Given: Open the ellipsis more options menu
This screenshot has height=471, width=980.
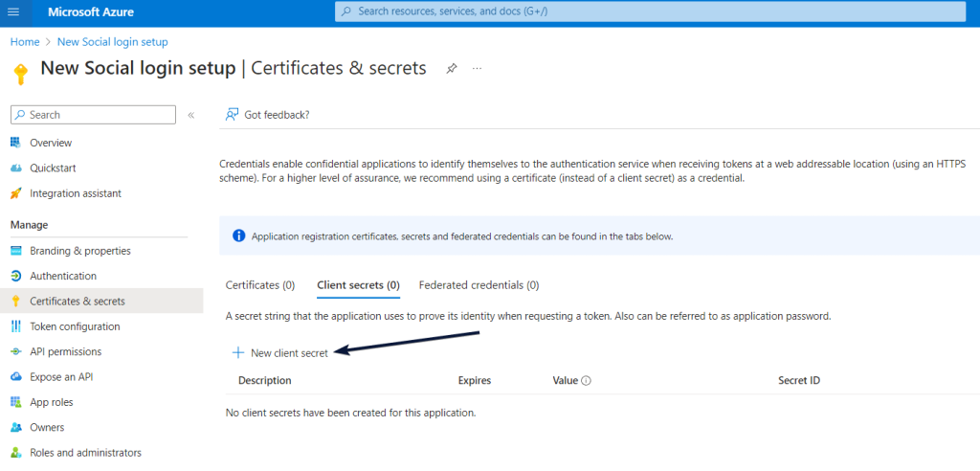Looking at the screenshot, I should [x=477, y=69].
